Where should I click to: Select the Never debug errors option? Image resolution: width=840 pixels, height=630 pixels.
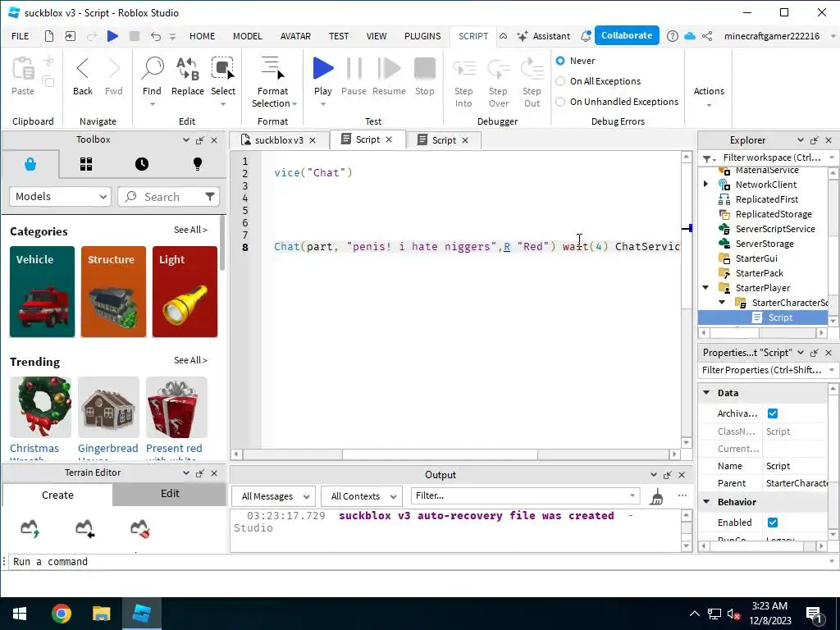pyautogui.click(x=560, y=61)
